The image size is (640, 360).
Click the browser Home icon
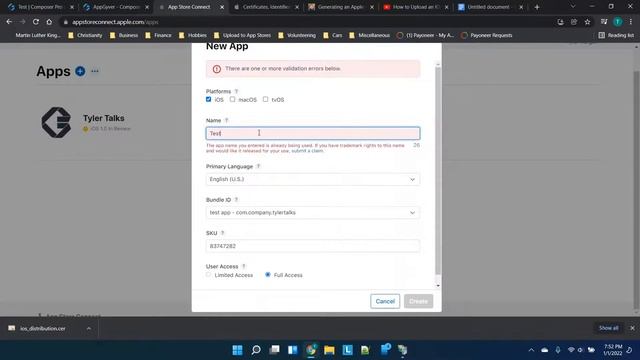click(49, 22)
